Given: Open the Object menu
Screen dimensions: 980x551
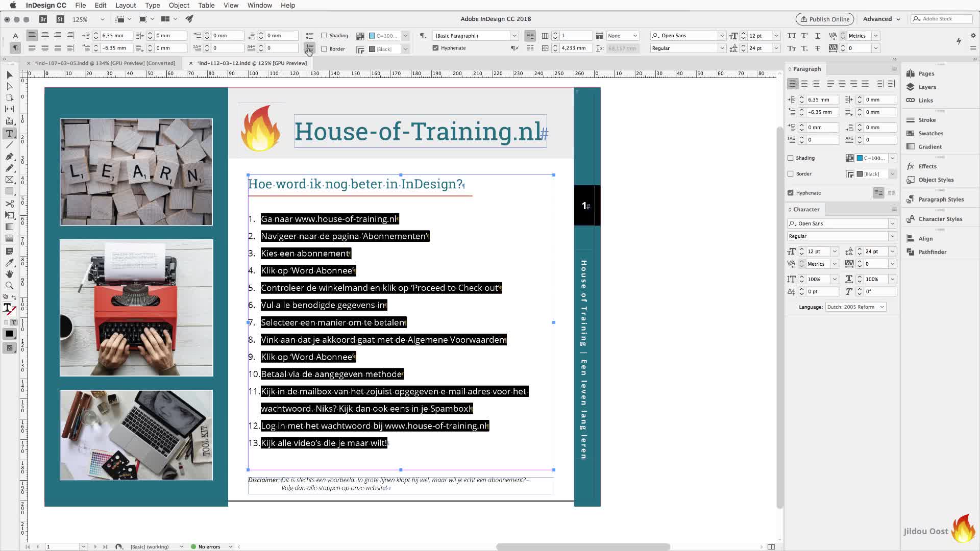Looking at the screenshot, I should 179,5.
